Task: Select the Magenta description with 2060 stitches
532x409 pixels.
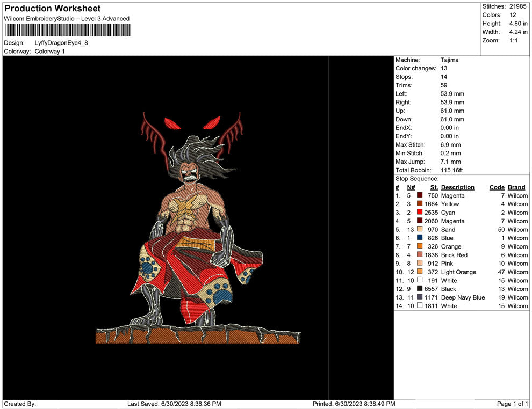Action: tap(452, 221)
